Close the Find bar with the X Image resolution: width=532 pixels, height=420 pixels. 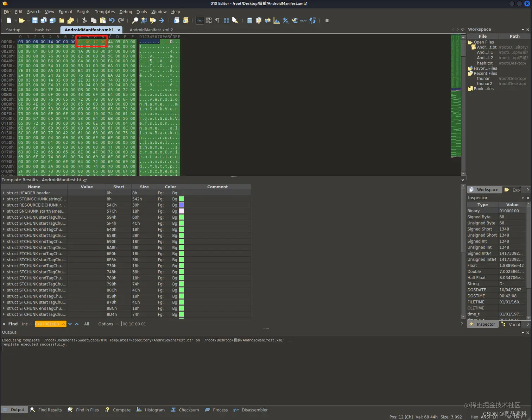pyautogui.click(x=4, y=324)
